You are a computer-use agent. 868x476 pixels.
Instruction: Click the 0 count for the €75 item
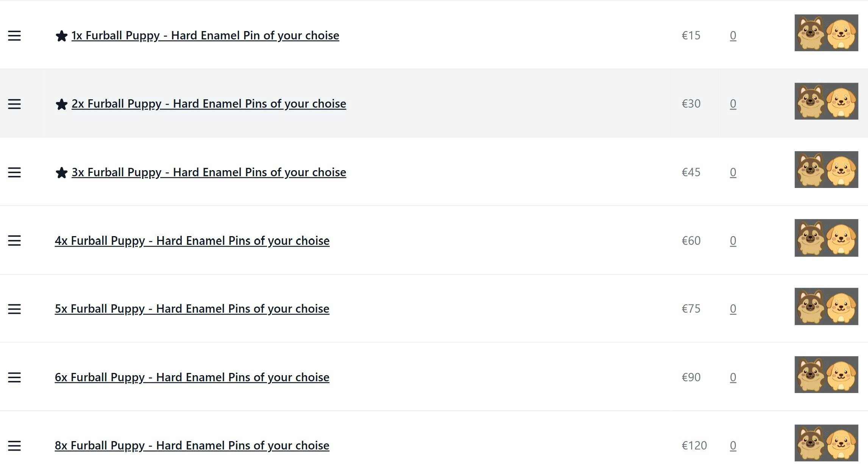tap(733, 309)
